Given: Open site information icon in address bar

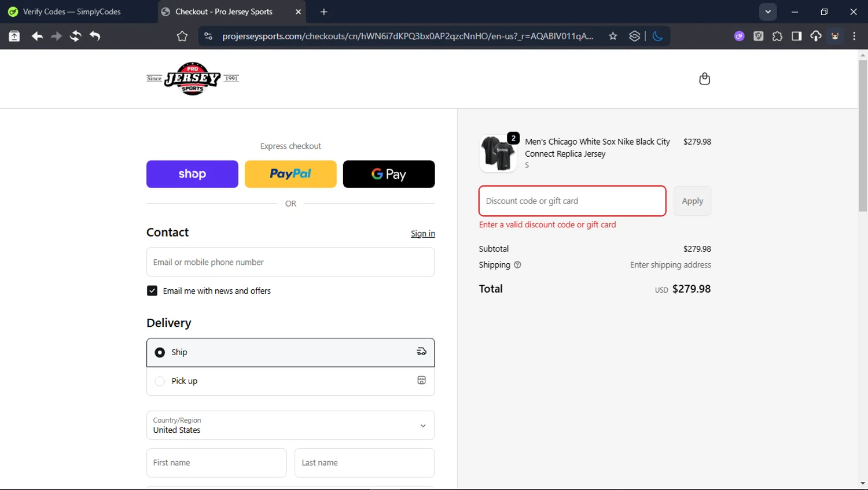Looking at the screenshot, I should coord(208,36).
